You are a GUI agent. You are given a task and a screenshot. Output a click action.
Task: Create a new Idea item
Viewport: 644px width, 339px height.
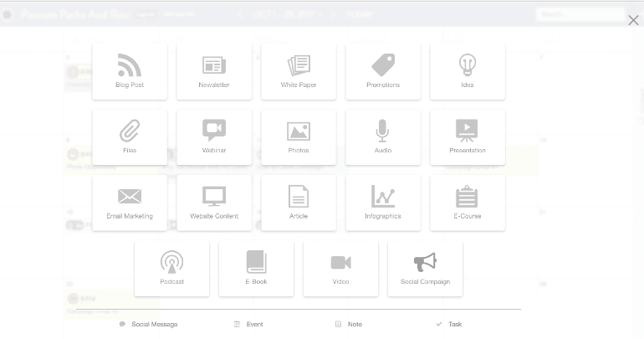pos(468,71)
